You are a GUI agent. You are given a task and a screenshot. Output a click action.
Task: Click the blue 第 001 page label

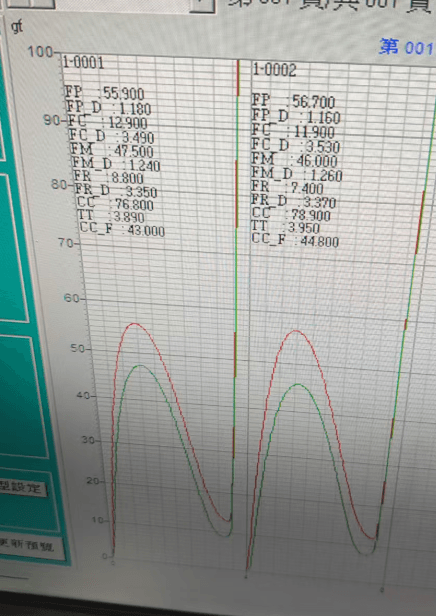pyautogui.click(x=407, y=47)
